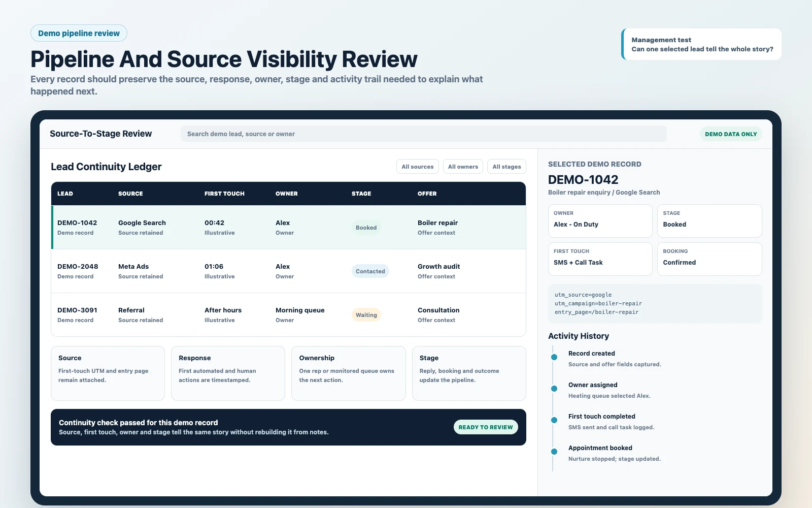Click the Record created timeline marker
Image resolution: width=812 pixels, height=508 pixels.
coord(554,357)
